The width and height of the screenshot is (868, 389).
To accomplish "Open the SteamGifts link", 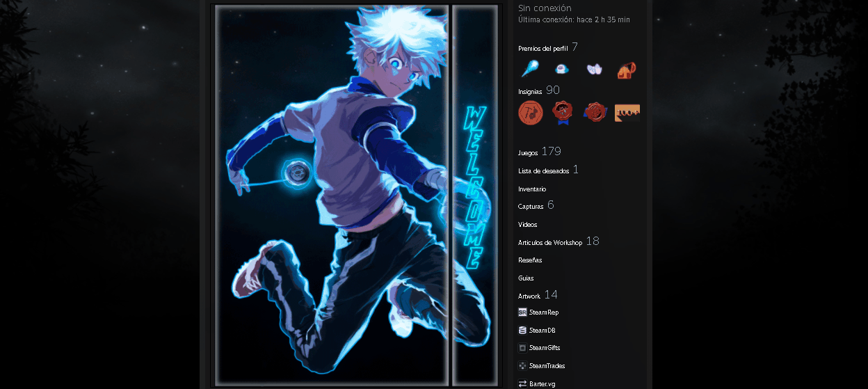I will [545, 348].
